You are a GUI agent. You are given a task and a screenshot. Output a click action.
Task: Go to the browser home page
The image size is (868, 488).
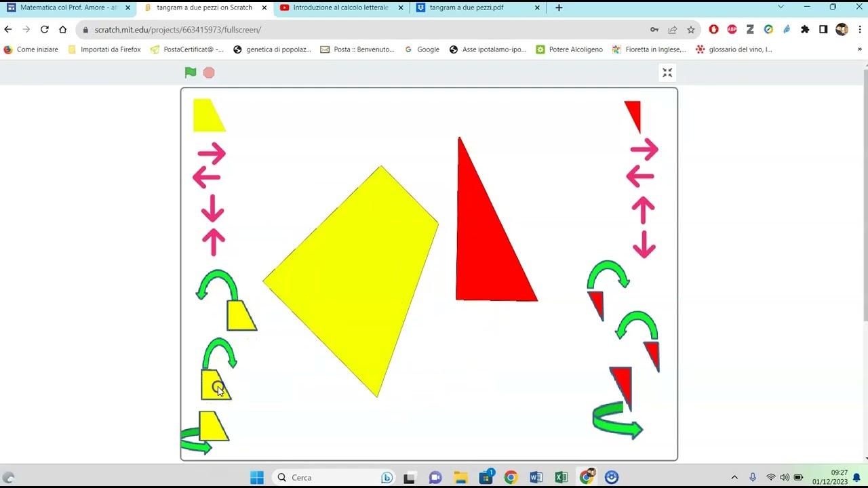63,30
